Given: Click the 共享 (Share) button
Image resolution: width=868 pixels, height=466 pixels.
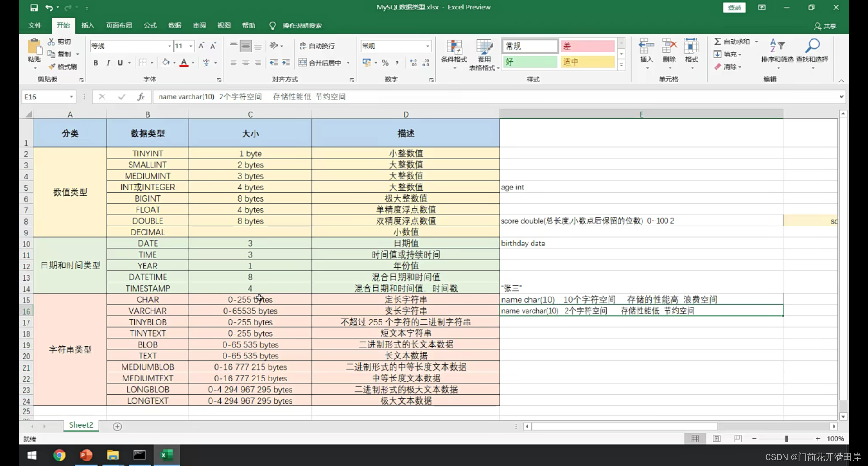Looking at the screenshot, I should tap(826, 26).
